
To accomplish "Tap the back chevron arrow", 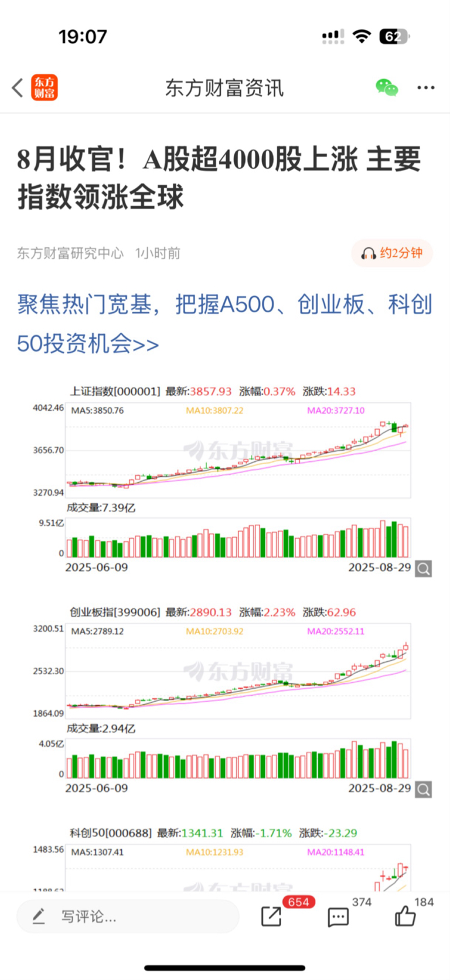I will tap(18, 88).
